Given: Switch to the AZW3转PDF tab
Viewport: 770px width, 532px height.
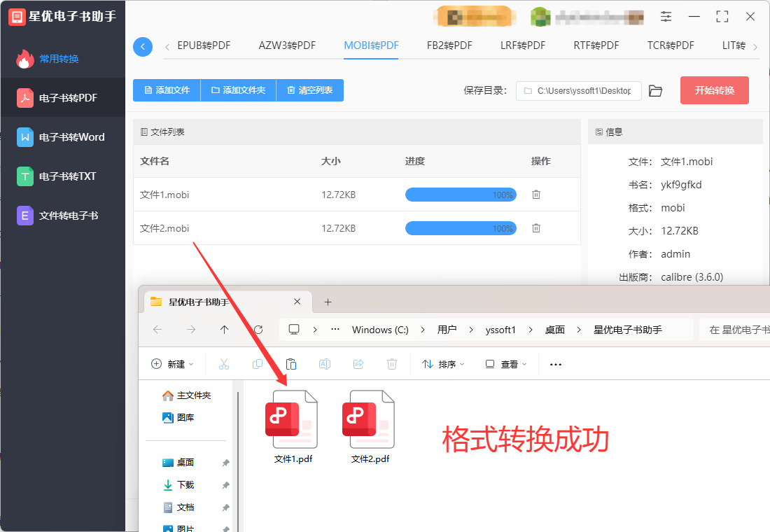Looking at the screenshot, I should tap(287, 45).
